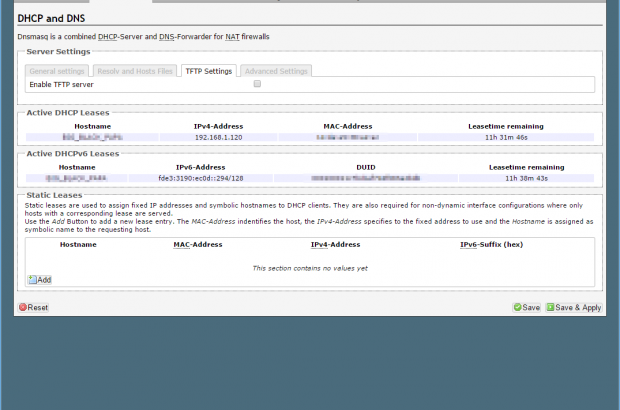620x410 pixels.
Task: Click the IPv4 address 192.168.1.120
Action: tap(218, 136)
